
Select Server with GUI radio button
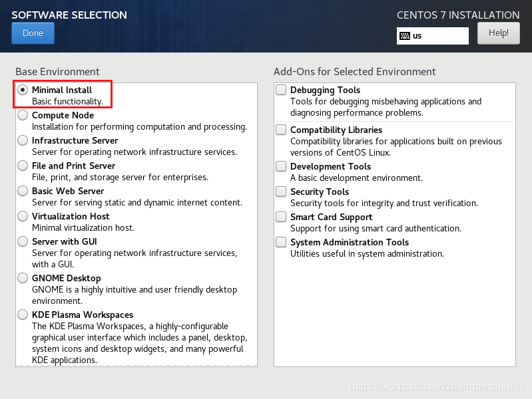point(23,241)
